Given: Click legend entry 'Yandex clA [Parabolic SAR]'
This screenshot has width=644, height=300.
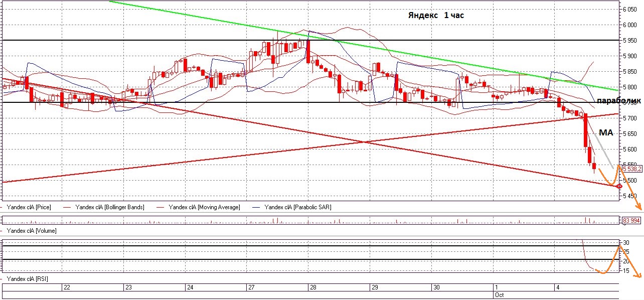Looking at the screenshot, I should click(x=298, y=207).
